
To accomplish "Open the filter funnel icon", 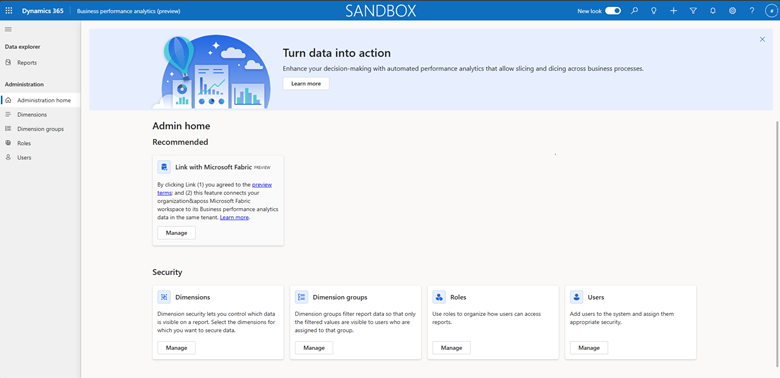I will [x=693, y=10].
